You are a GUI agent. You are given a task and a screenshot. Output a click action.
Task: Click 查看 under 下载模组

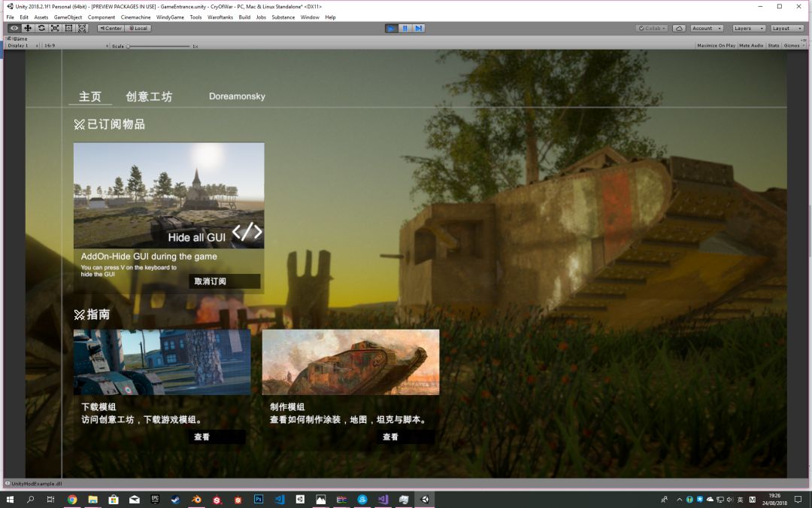pos(217,437)
